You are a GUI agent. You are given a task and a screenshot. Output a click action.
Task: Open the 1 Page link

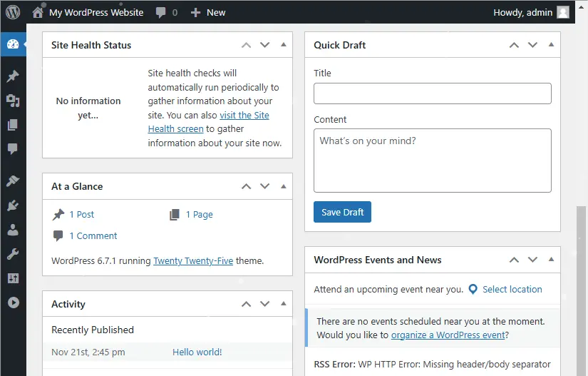pos(200,215)
